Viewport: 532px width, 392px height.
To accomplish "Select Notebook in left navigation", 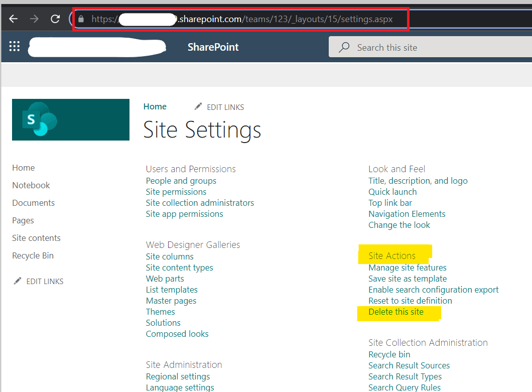I will pos(31,185).
